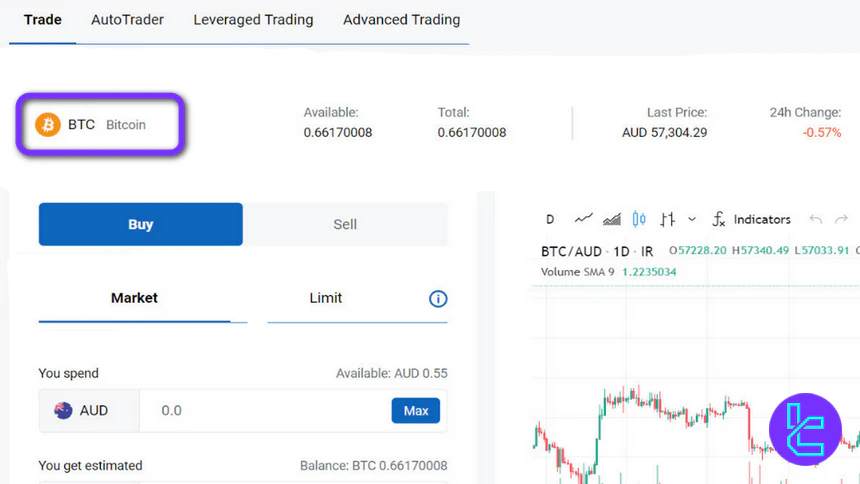Select the Buy toggle button
The width and height of the screenshot is (860, 484).
pyautogui.click(x=140, y=224)
